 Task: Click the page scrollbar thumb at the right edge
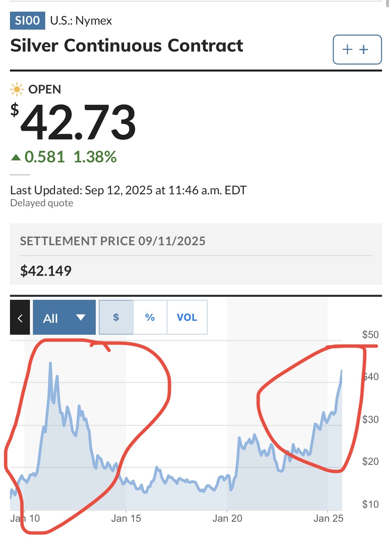click(387, 3)
